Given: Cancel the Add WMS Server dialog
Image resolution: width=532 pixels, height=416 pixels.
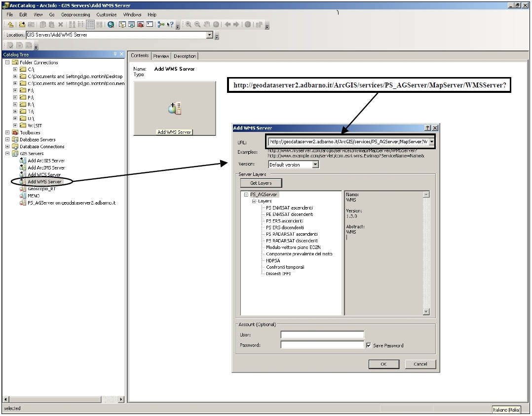Looking at the screenshot, I should [x=420, y=364].
